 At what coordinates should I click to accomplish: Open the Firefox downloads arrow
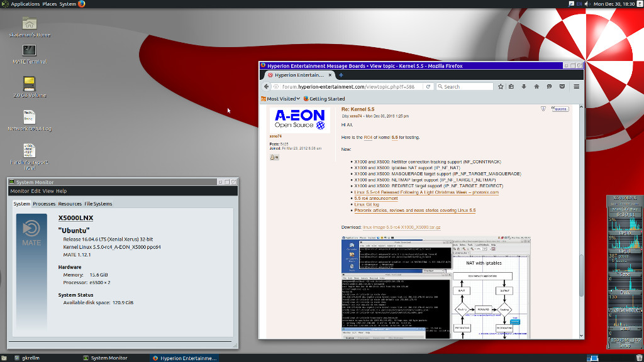pos(524,87)
